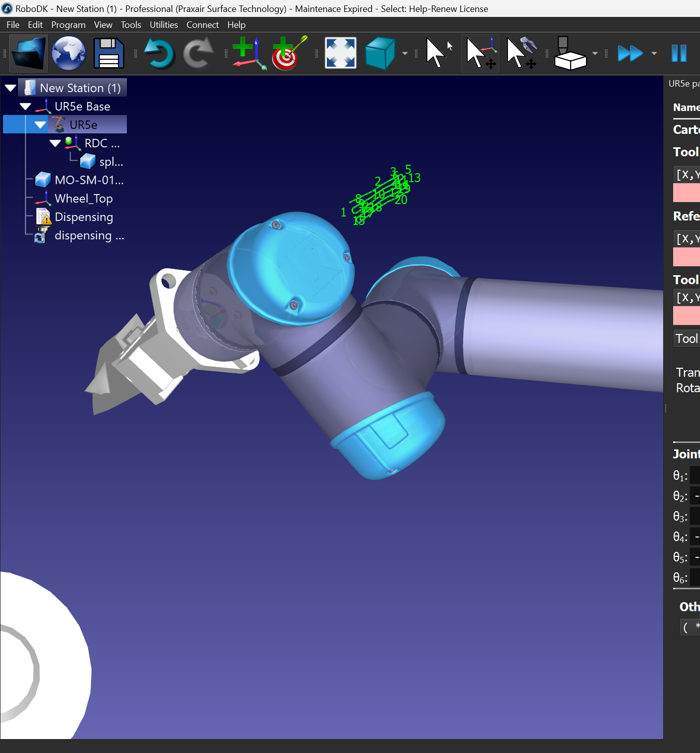Image resolution: width=700 pixels, height=753 pixels.
Task: Click the Add reference frame icon
Action: point(247,53)
